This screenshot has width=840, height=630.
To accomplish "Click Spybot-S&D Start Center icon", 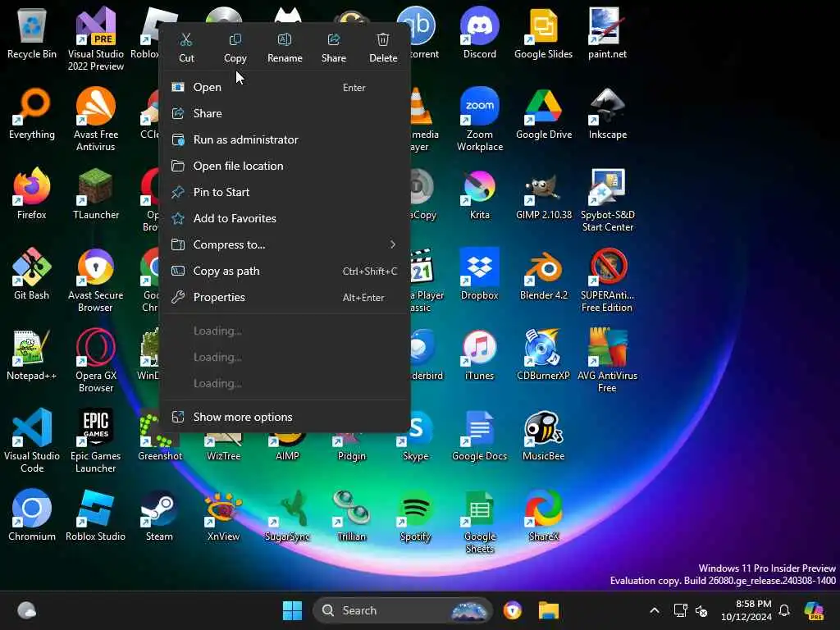I will pos(607,199).
